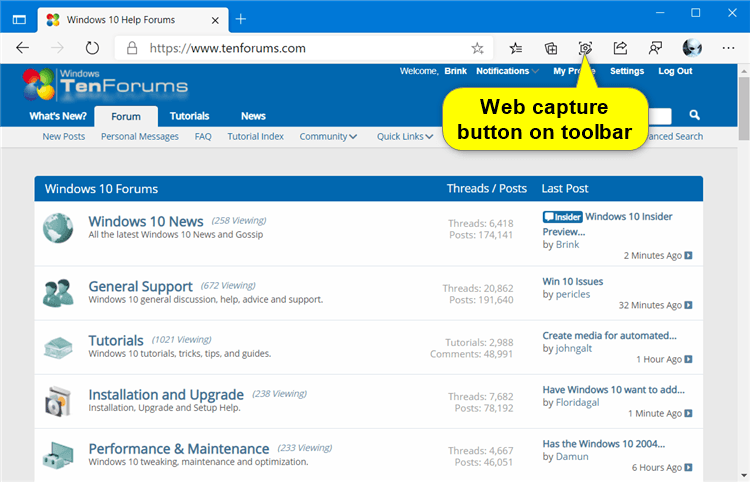Go to last post arrow for 1 Minute Ago
The height and width of the screenshot is (482, 750).
[688, 413]
